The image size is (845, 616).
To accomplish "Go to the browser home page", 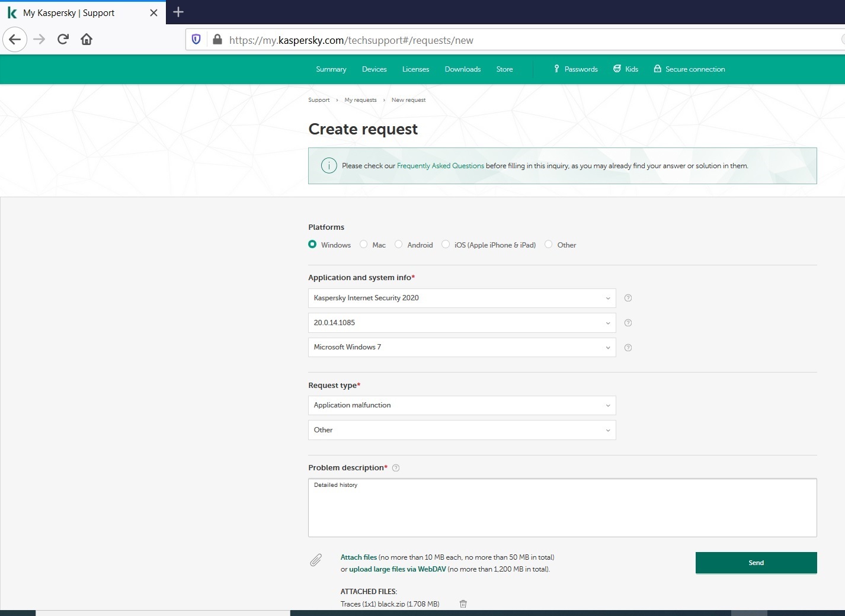I will (87, 40).
